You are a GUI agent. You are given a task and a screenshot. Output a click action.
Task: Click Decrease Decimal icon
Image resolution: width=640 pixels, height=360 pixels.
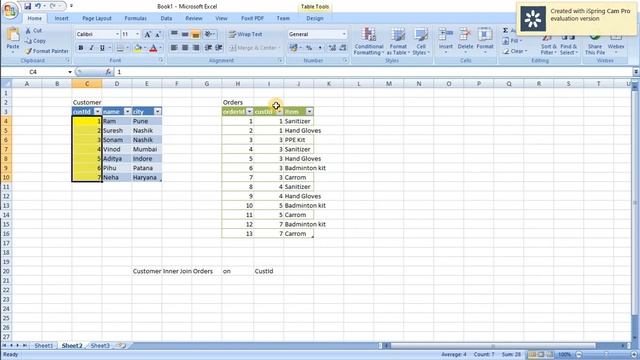coord(343,48)
